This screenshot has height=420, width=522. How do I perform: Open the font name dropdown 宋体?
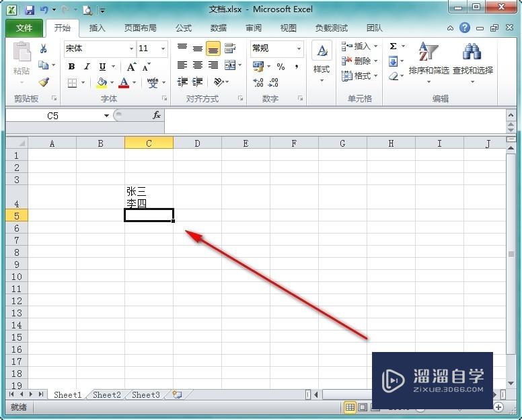tap(131, 48)
